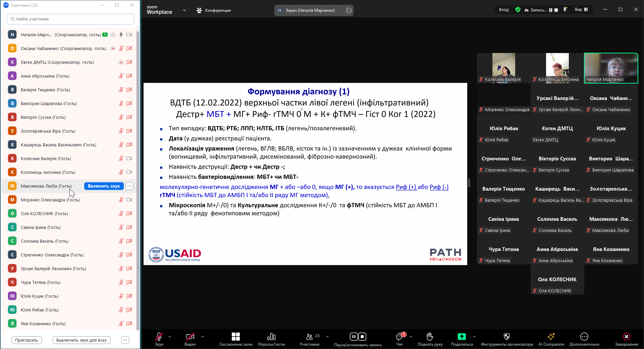Open Вид view menu

click(x=581, y=10)
